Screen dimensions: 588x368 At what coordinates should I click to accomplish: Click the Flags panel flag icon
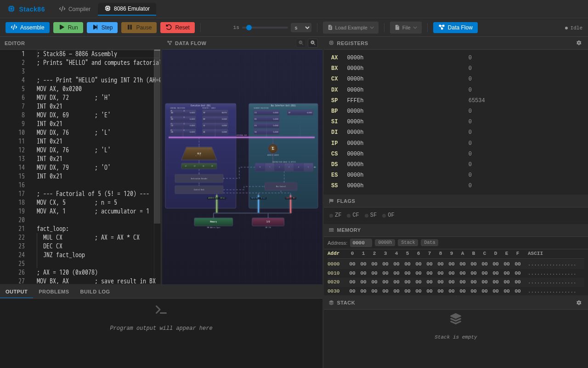331,201
